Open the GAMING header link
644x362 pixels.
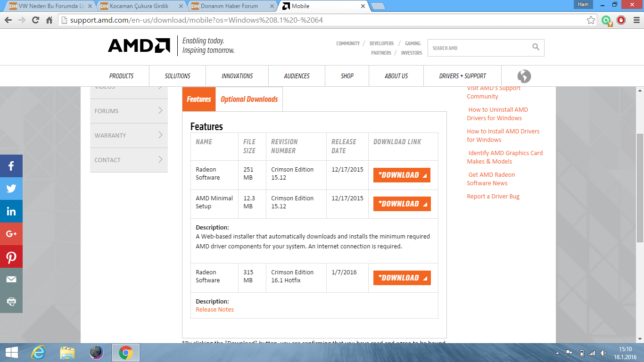[413, 43]
